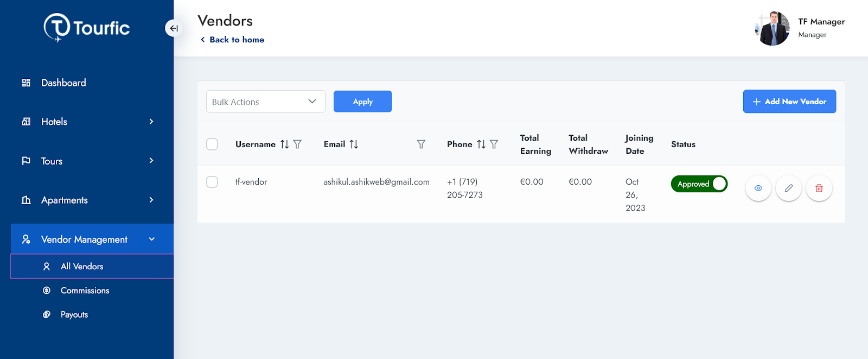Screen dimensions: 868x359
Task: Collapse the sidebar with the arrow icon
Action: [173, 28]
